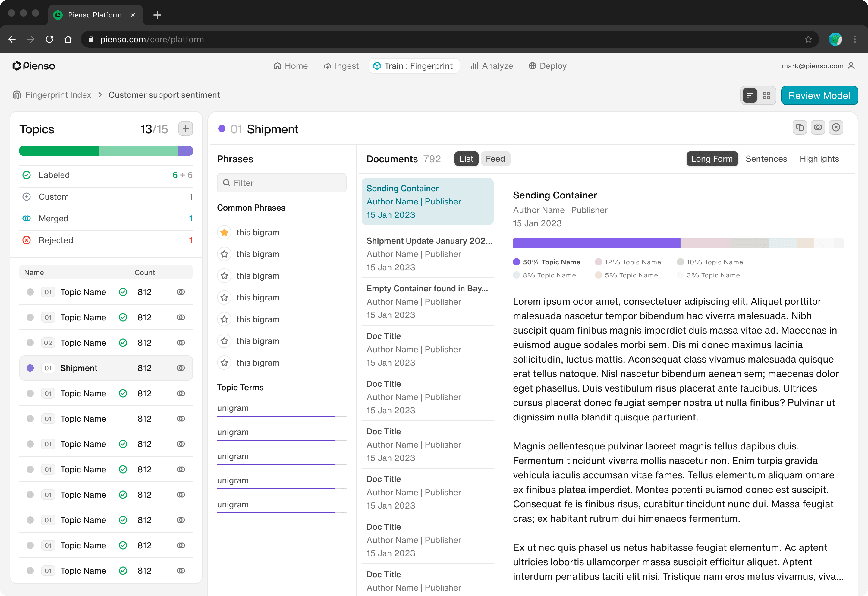Click the search icon in Filter field

226,183
